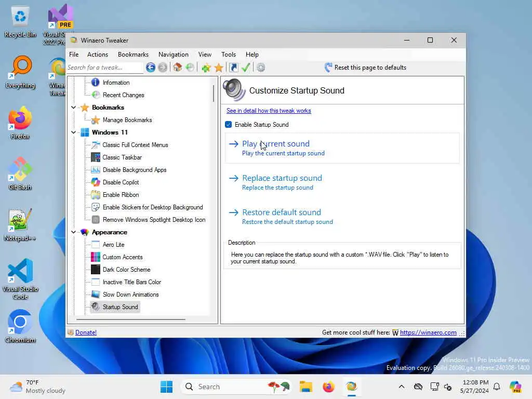532x399 pixels.
Task: Open Firefox from the taskbar
Action: point(328,387)
